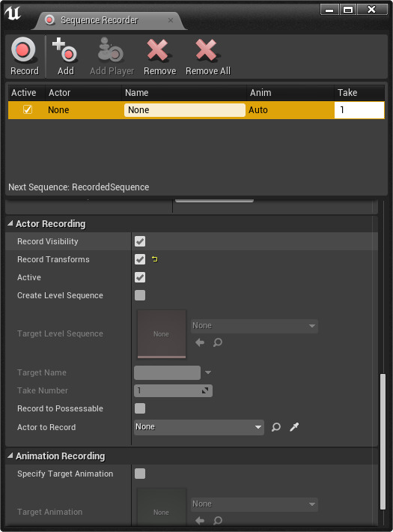Viewport: 393px width, 532px height.
Task: Sort by Actor column header
Action: point(83,93)
